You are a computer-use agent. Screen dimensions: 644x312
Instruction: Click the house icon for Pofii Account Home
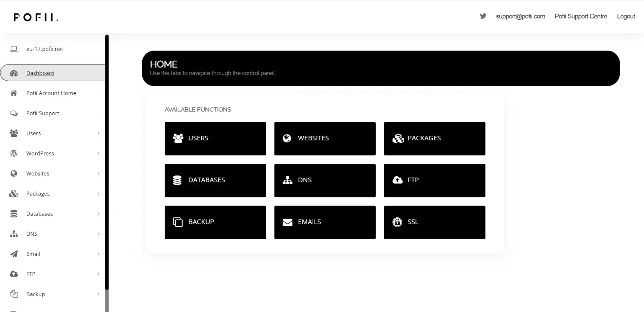[14, 93]
